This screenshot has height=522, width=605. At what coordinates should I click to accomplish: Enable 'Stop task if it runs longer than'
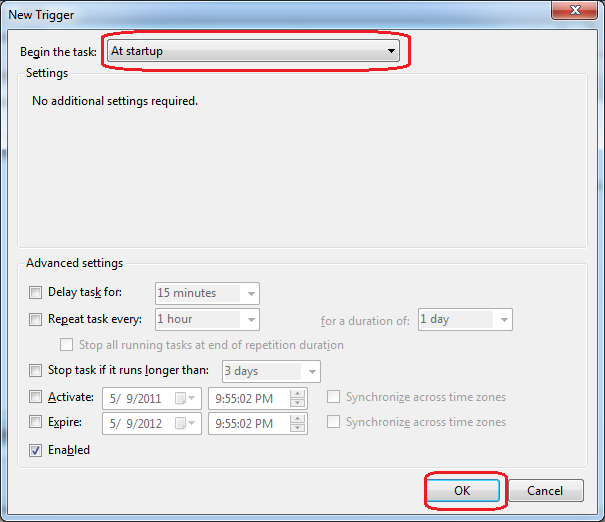tap(35, 371)
